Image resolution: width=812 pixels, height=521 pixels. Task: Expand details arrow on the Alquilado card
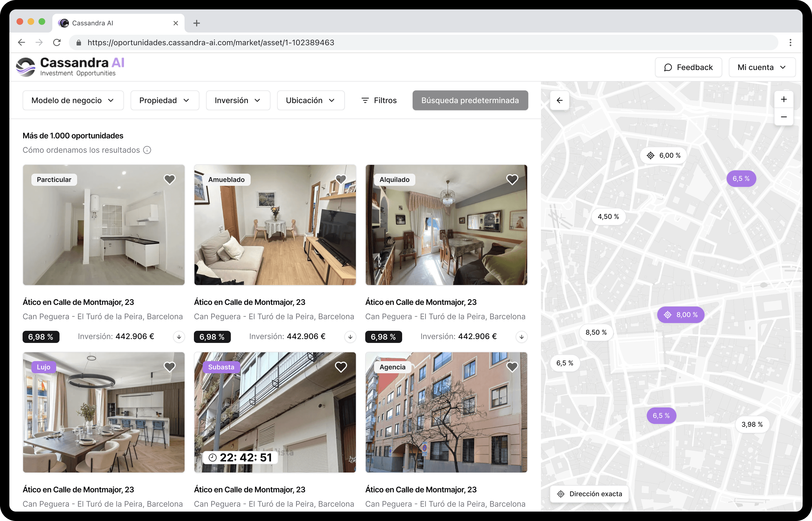coord(522,337)
